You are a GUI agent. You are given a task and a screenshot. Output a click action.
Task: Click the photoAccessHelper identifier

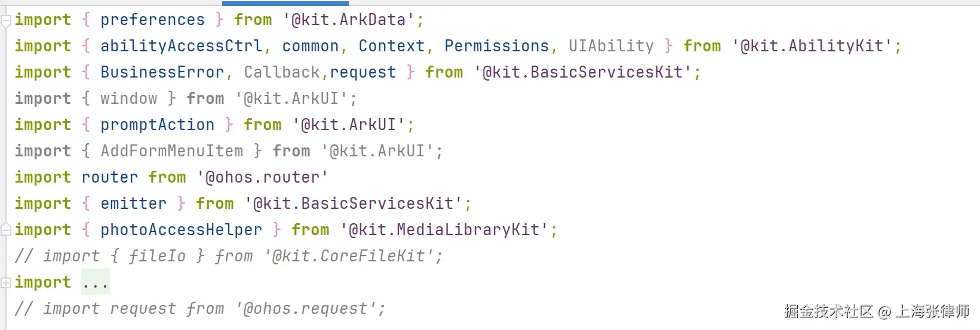tap(181, 230)
